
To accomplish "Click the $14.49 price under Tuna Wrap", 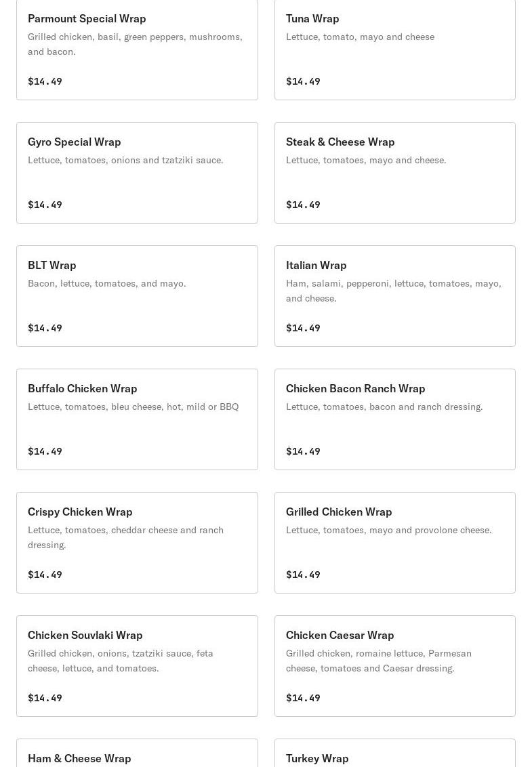I will 303,81.
